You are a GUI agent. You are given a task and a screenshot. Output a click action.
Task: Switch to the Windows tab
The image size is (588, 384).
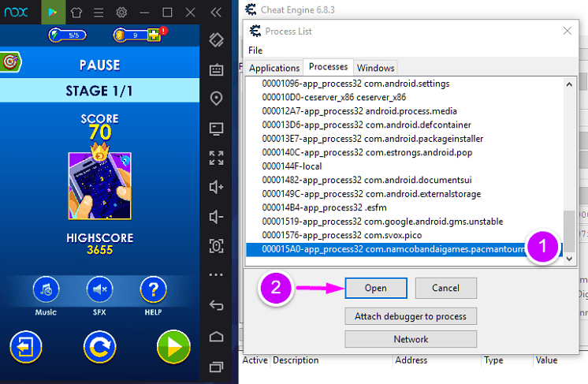[x=375, y=68]
